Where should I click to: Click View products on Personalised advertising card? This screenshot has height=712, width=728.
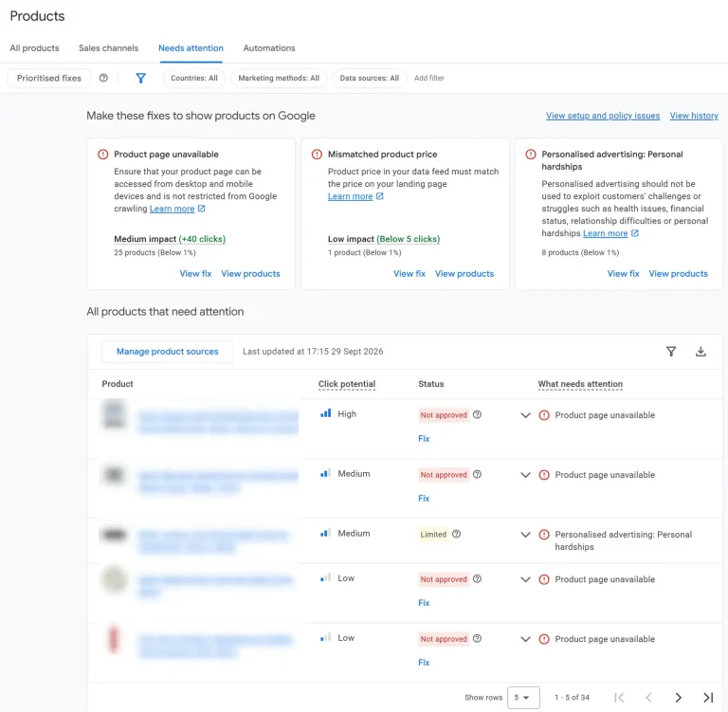pos(678,274)
